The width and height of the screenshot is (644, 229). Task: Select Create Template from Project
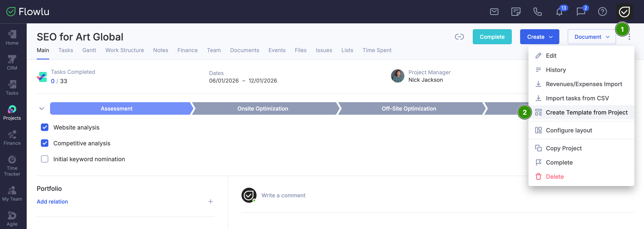(581, 112)
